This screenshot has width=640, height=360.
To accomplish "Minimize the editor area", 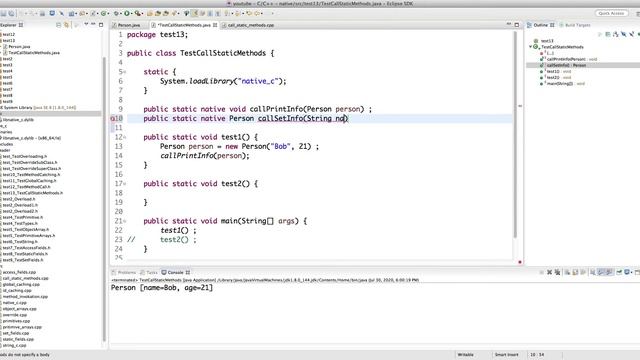I will pyautogui.click(x=509, y=24).
